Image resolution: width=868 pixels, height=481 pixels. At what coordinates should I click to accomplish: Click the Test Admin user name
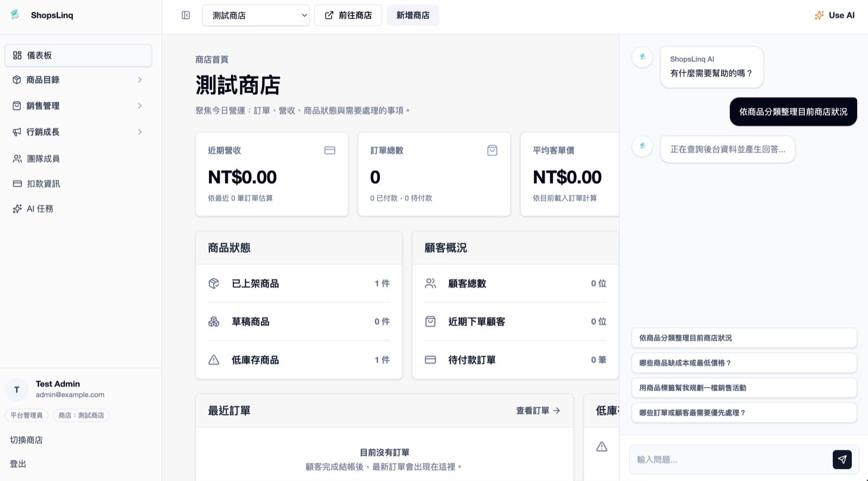point(58,383)
